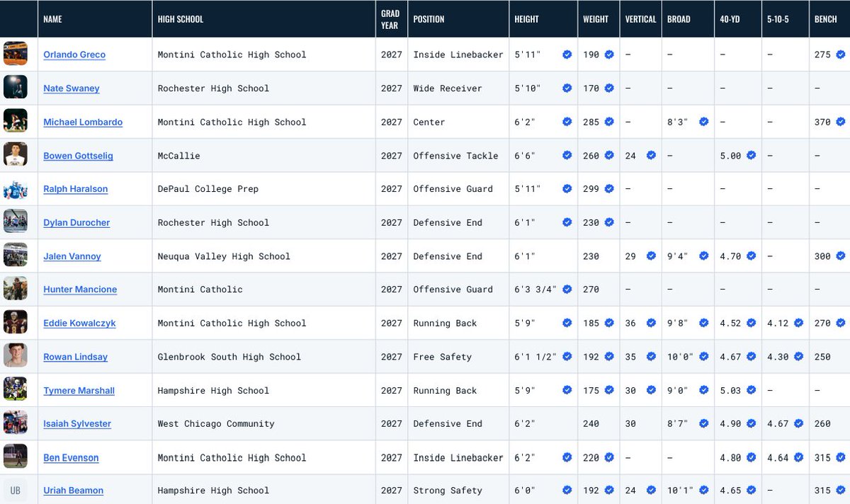Select the West Chicago Community cell
The image size is (850, 504).
tap(263, 423)
